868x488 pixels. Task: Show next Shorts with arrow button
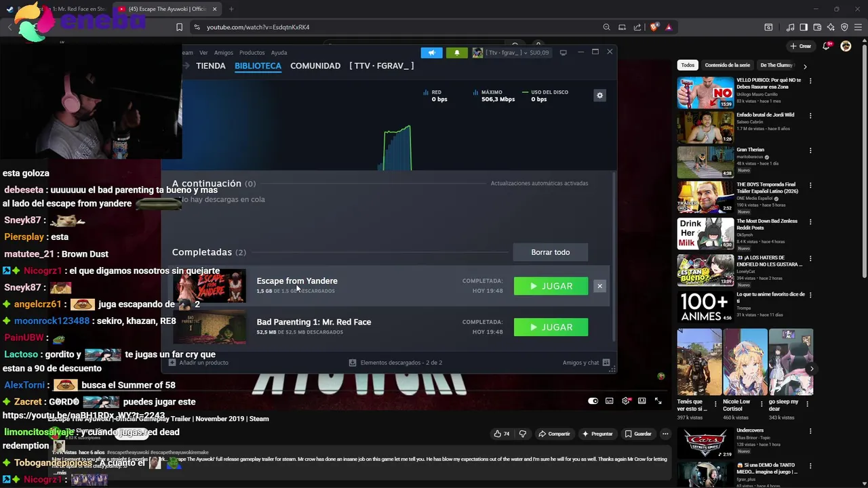pos(812,369)
